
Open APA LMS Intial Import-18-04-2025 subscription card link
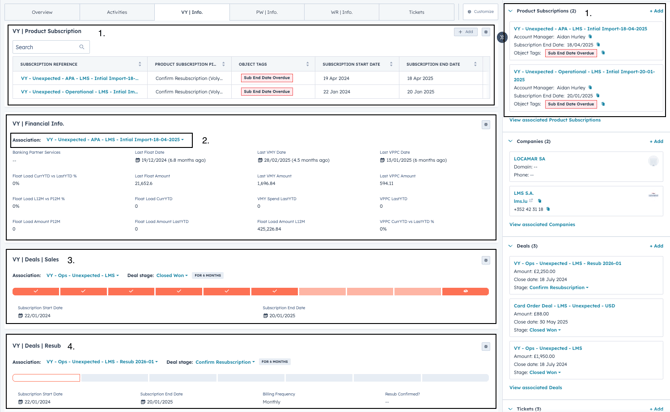point(580,29)
